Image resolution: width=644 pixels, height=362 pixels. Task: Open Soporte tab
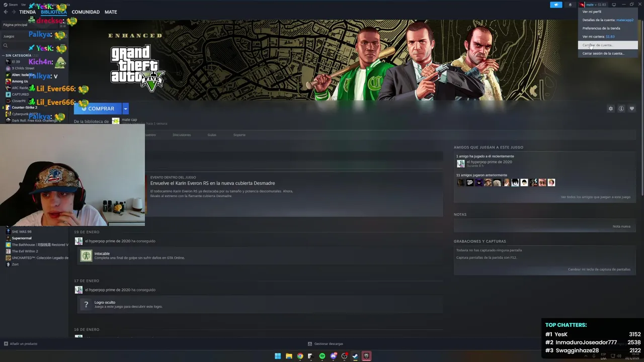239,135
